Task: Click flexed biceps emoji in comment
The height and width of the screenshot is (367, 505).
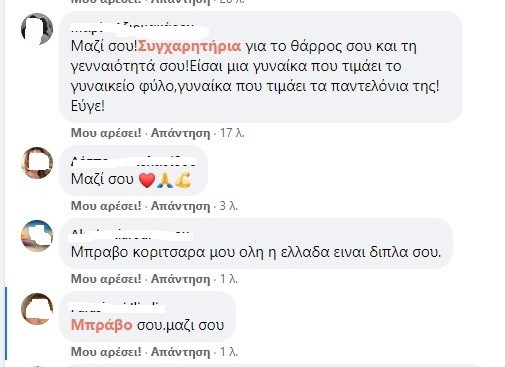Action: [183, 180]
